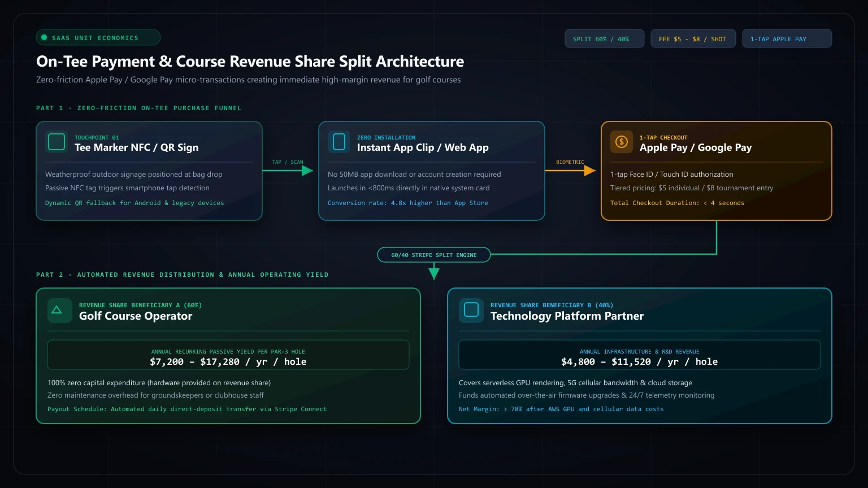Click the Payout Schedule Stripe Connect line

click(x=187, y=409)
